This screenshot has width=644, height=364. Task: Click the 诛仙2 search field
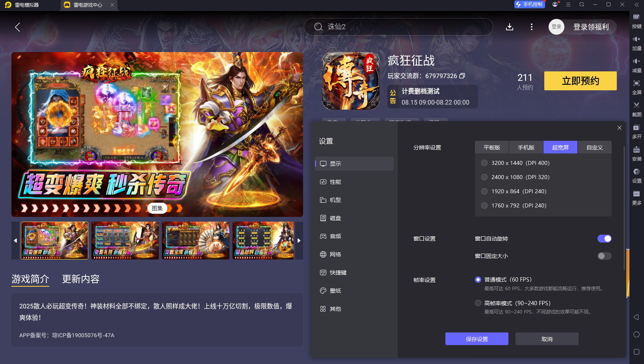(x=398, y=26)
